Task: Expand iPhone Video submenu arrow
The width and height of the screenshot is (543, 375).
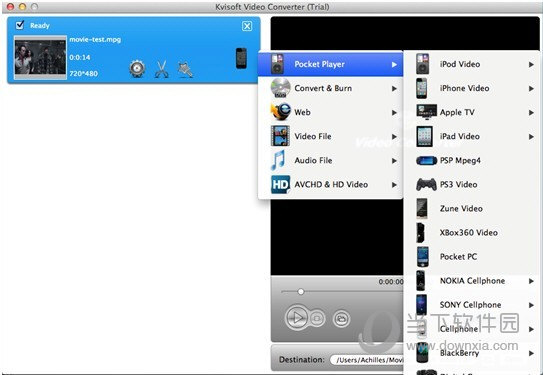Action: [531, 89]
